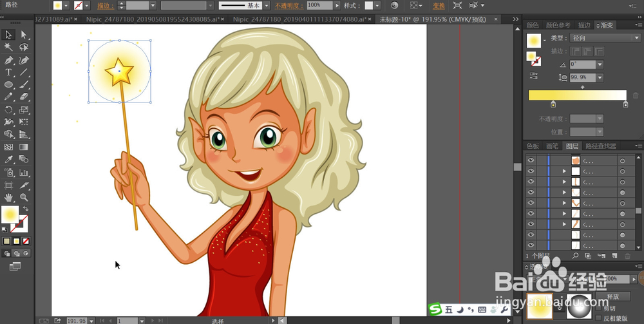This screenshot has width=644, height=324.
Task: Click the reverse gradient icon
Action: coord(533,75)
